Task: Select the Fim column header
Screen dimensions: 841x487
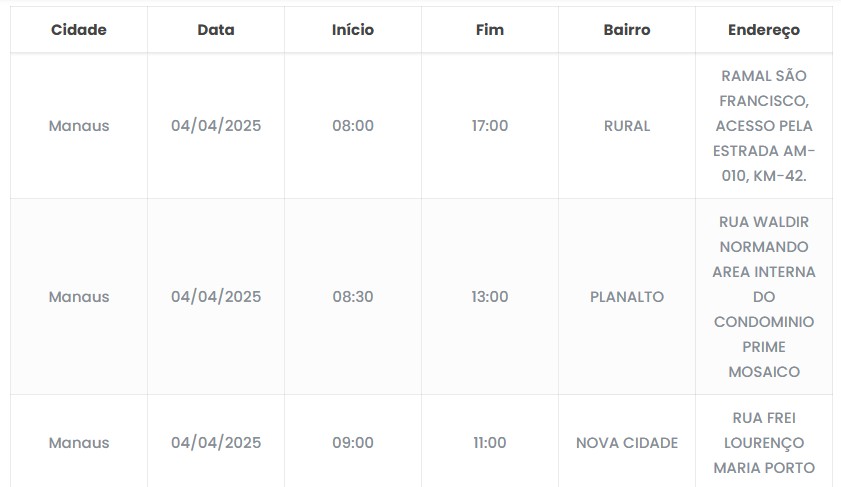Action: pos(490,30)
